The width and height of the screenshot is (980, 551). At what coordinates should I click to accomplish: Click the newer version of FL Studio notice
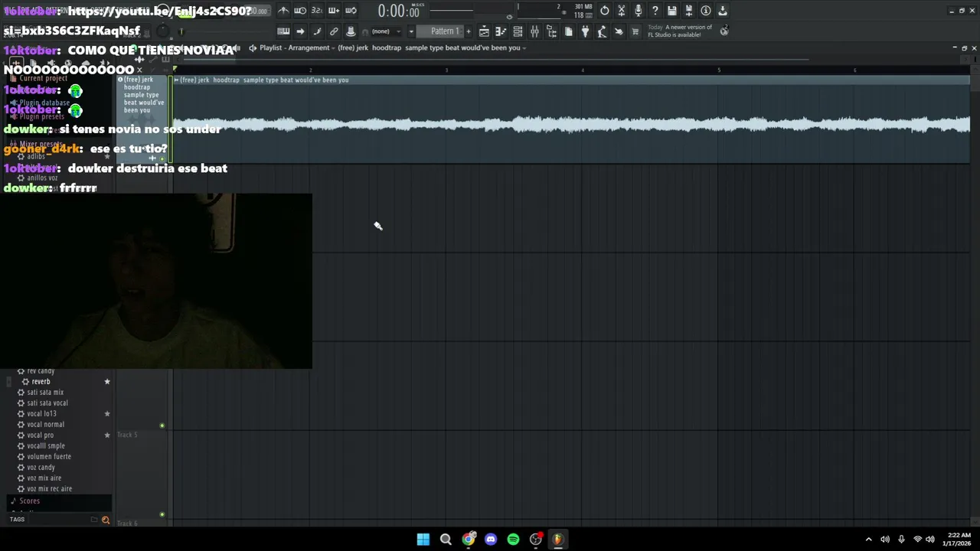[680, 31]
